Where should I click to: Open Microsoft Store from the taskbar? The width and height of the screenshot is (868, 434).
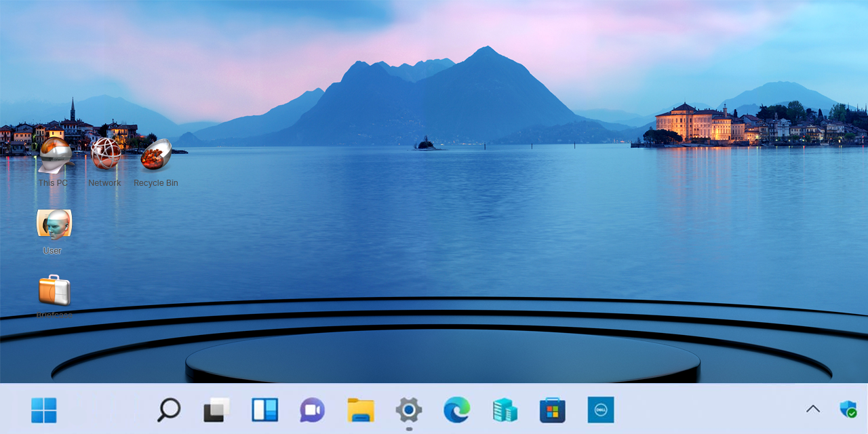coord(553,410)
